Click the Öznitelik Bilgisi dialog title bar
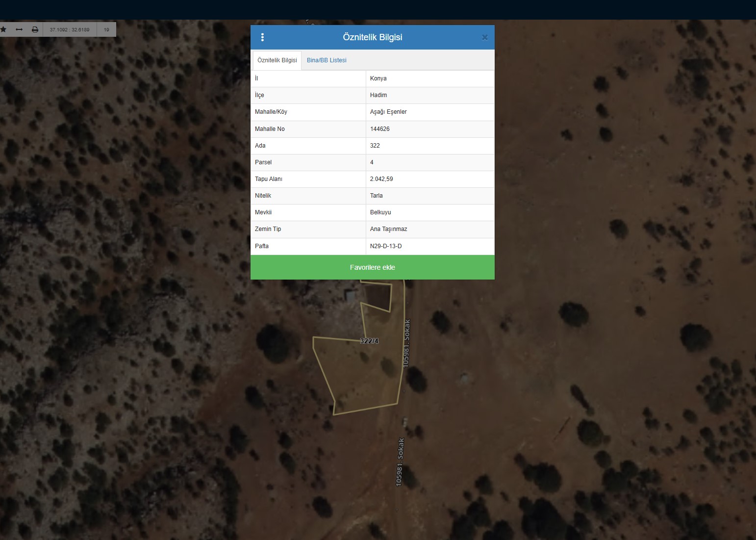The image size is (756, 540). point(372,37)
